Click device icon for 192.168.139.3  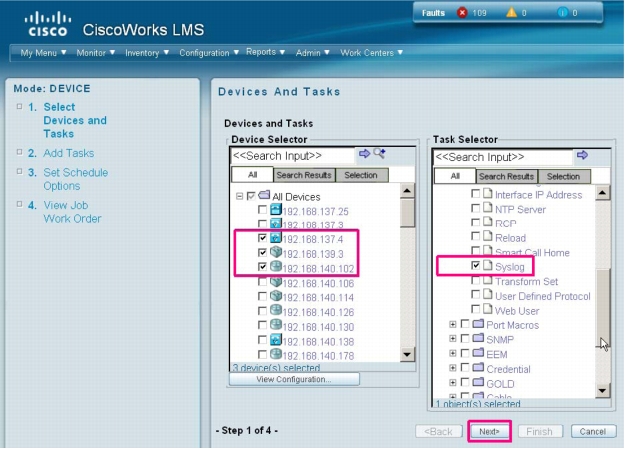[x=276, y=252]
